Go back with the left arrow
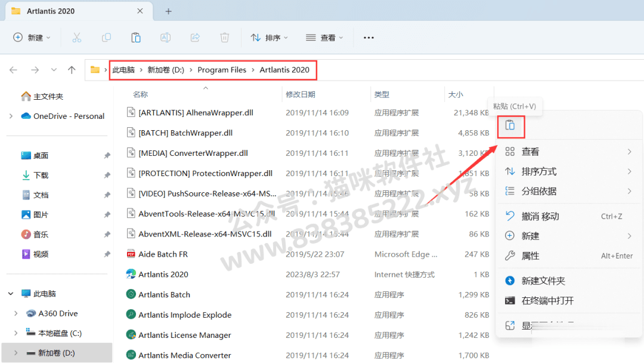Screen dimensions: 644x363 (13, 70)
